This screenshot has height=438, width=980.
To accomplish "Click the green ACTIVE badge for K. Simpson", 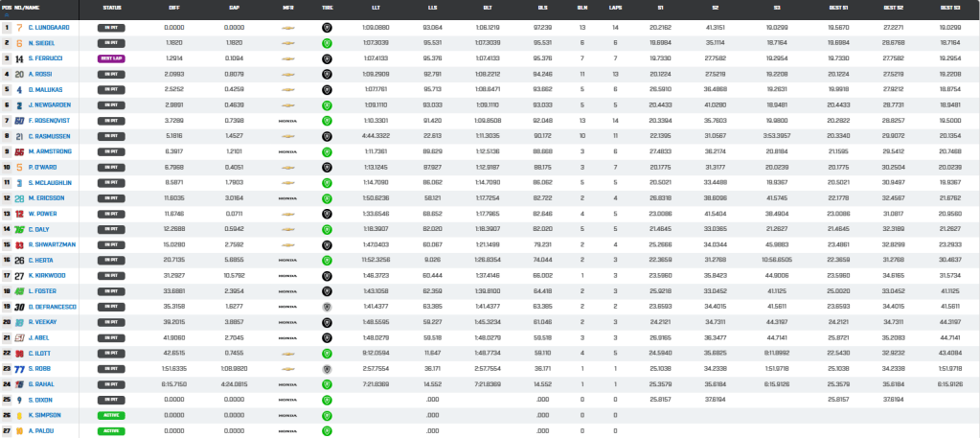I will coord(111,415).
